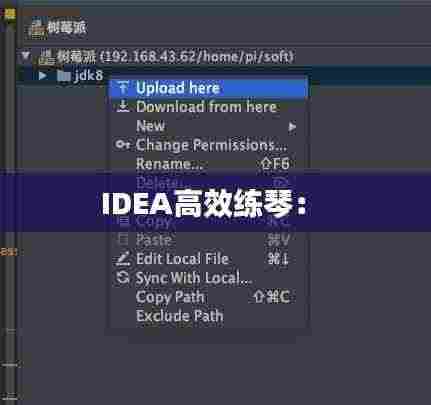Click the clipboard icon beside Paste

[123, 239]
